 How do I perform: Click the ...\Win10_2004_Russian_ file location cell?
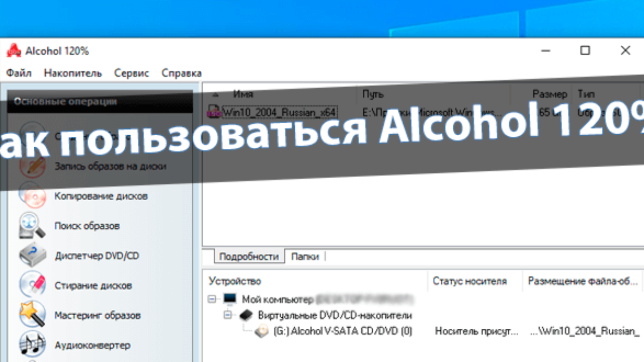(585, 332)
